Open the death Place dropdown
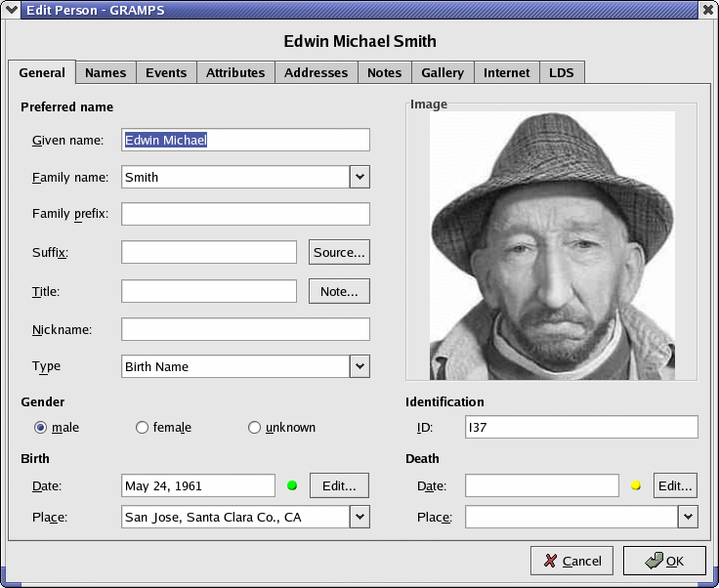Screen dimensions: 719x588 coord(688,517)
